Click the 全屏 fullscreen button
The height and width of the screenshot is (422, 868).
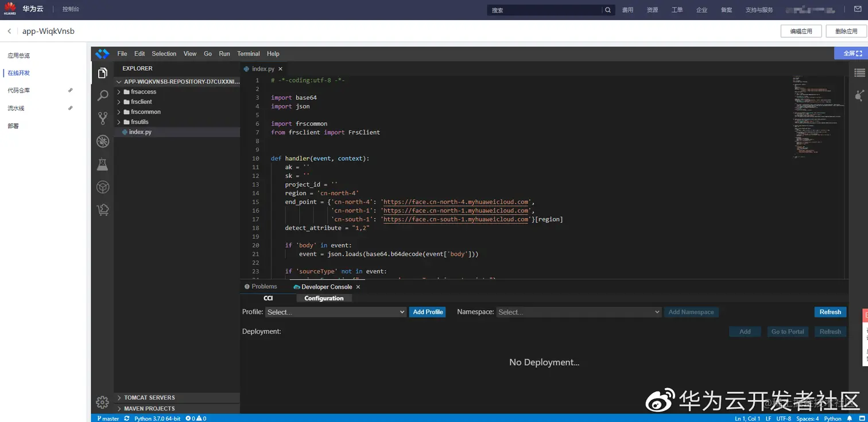(x=851, y=53)
